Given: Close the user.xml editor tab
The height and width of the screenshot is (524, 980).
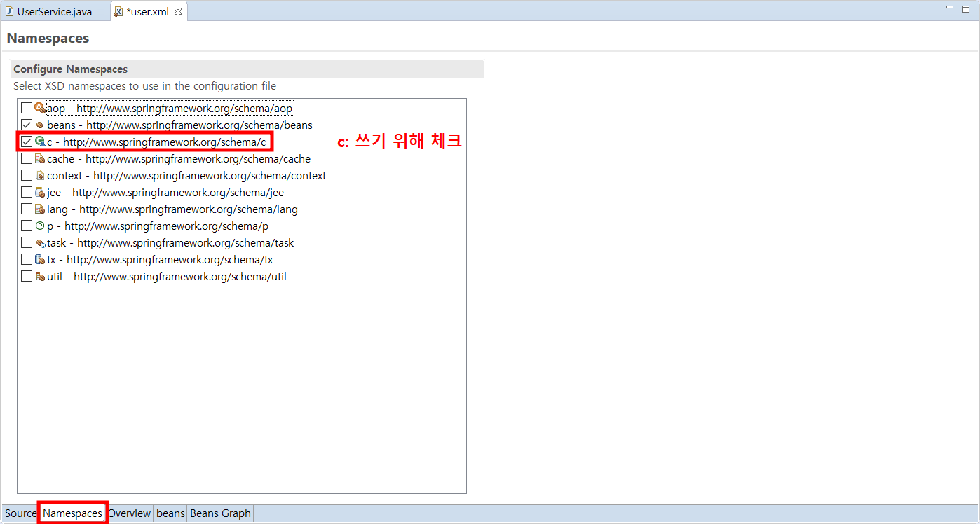Looking at the screenshot, I should pos(177,11).
